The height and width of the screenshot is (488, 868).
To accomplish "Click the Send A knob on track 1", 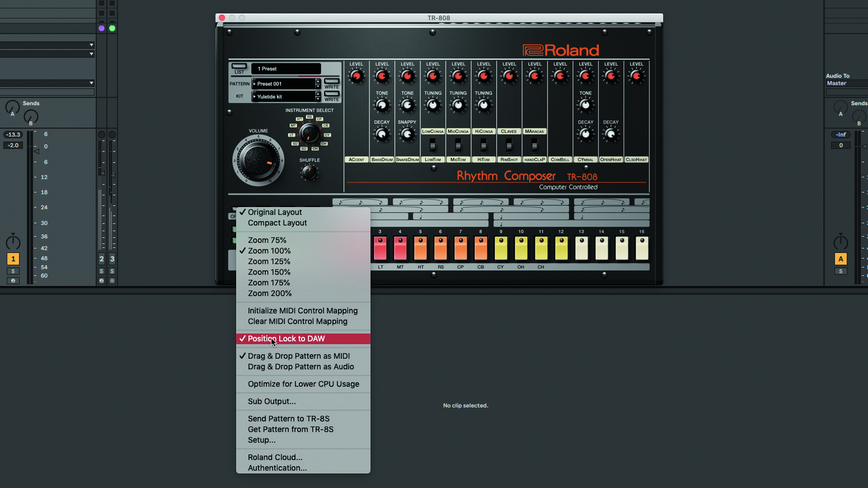I will (x=12, y=107).
